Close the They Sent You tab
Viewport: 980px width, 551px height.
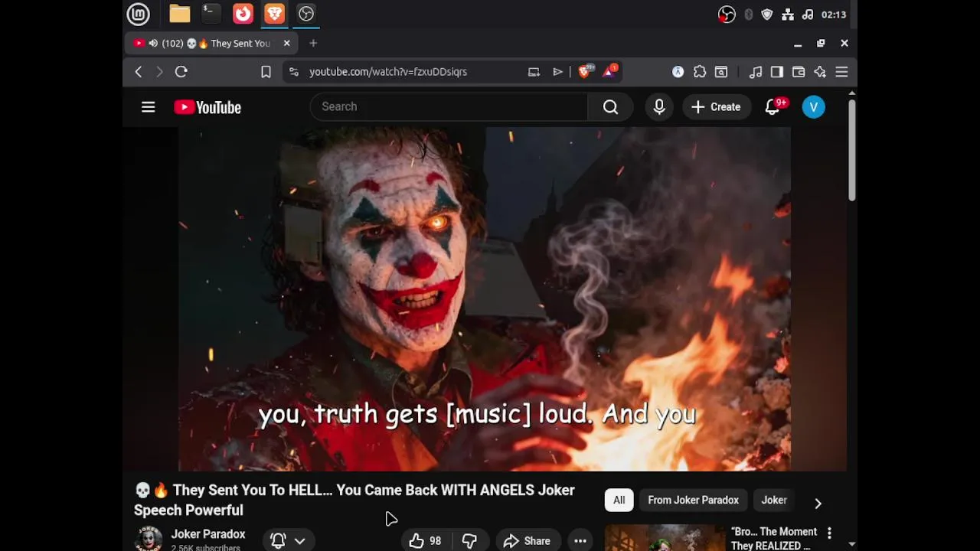tap(286, 44)
